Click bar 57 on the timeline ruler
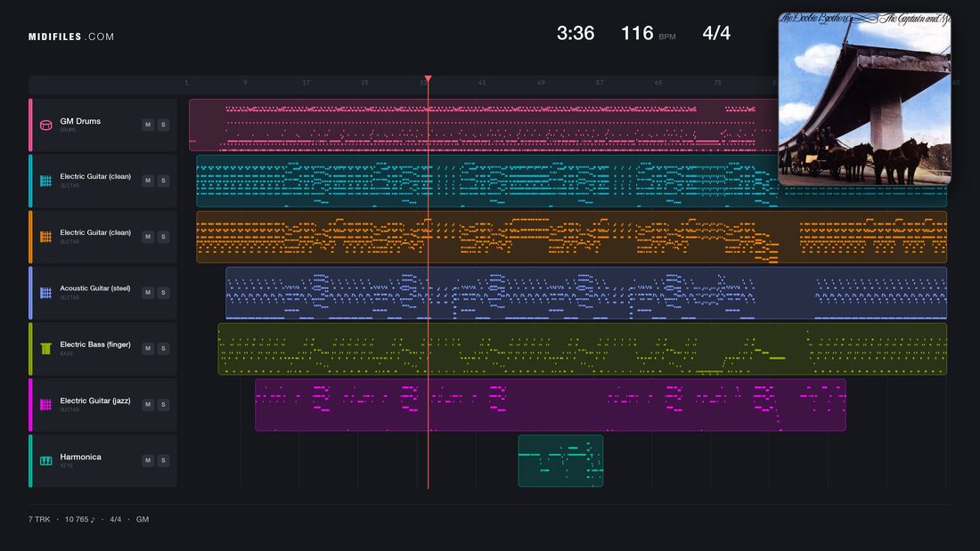The height and width of the screenshot is (551, 980). tap(600, 83)
